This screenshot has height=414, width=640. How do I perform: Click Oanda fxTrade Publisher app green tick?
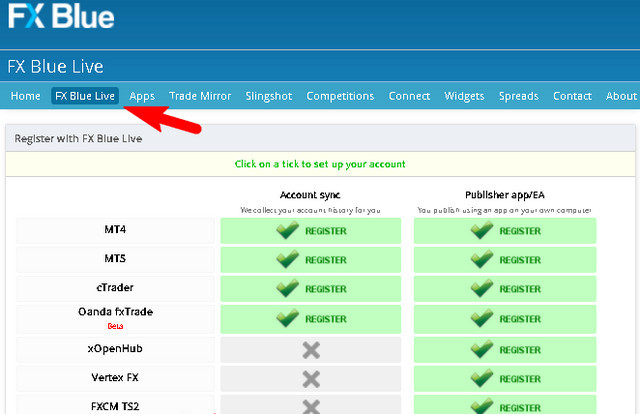(x=482, y=318)
